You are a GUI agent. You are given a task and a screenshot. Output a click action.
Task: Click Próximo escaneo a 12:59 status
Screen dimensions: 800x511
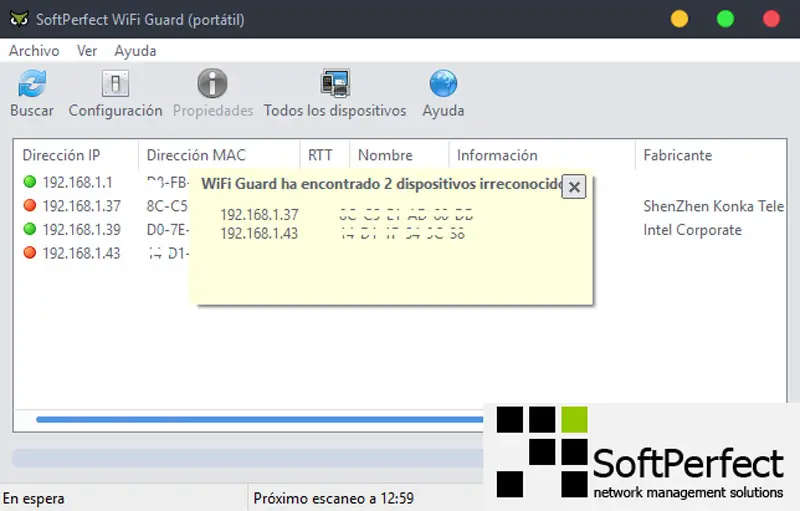click(x=334, y=498)
